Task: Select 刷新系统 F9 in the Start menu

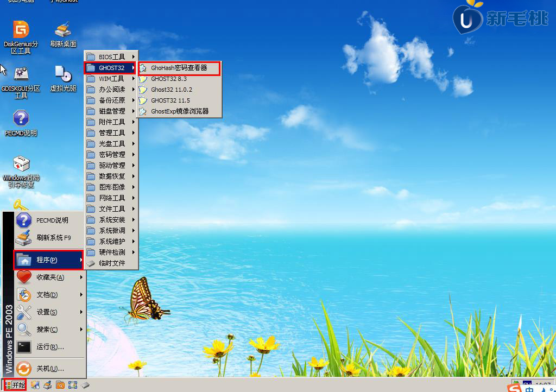Action: pos(49,238)
